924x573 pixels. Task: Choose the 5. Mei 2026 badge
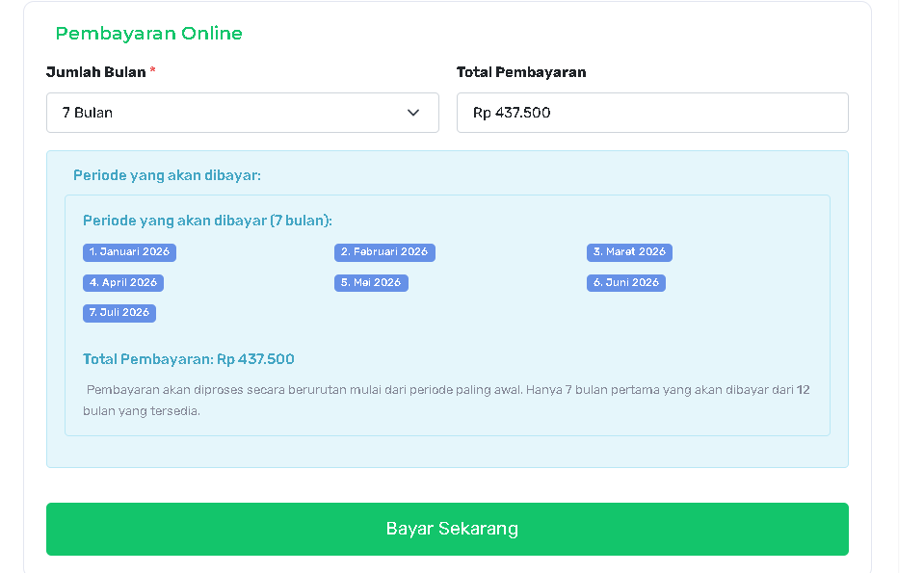(x=371, y=283)
